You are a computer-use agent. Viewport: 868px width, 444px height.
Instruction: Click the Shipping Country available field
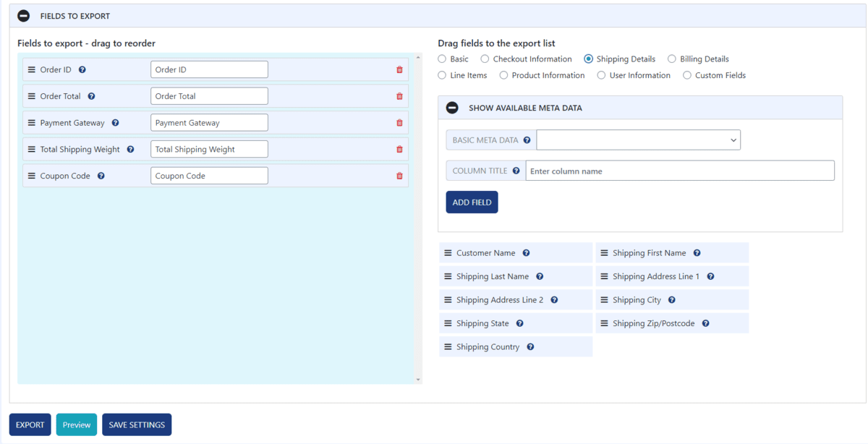coord(516,346)
